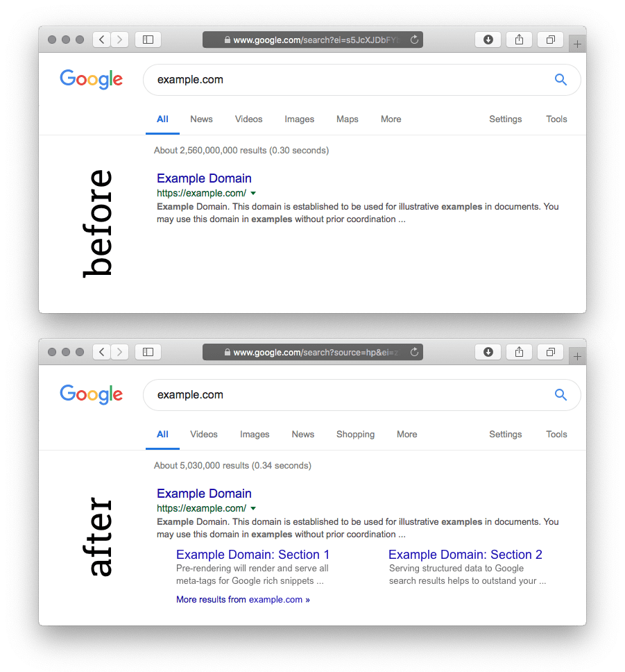Click the Safari forward navigation arrow

(119, 40)
